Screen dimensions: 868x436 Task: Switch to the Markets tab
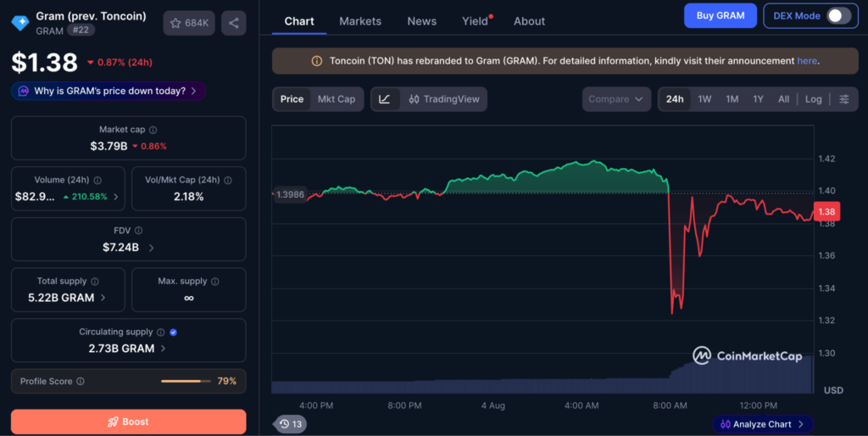click(x=360, y=21)
